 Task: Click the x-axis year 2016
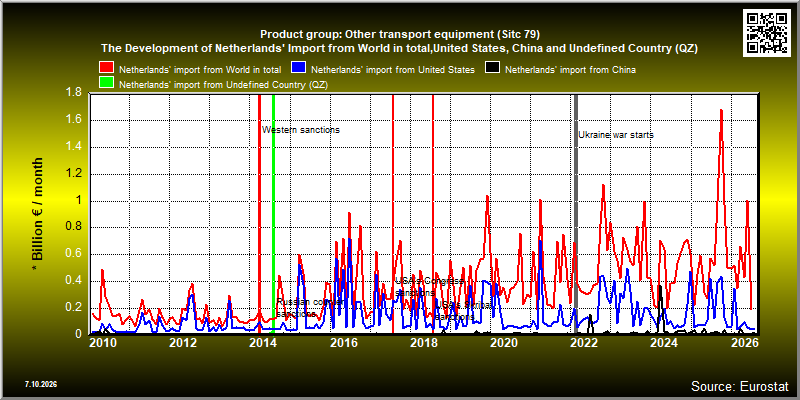coord(343,342)
